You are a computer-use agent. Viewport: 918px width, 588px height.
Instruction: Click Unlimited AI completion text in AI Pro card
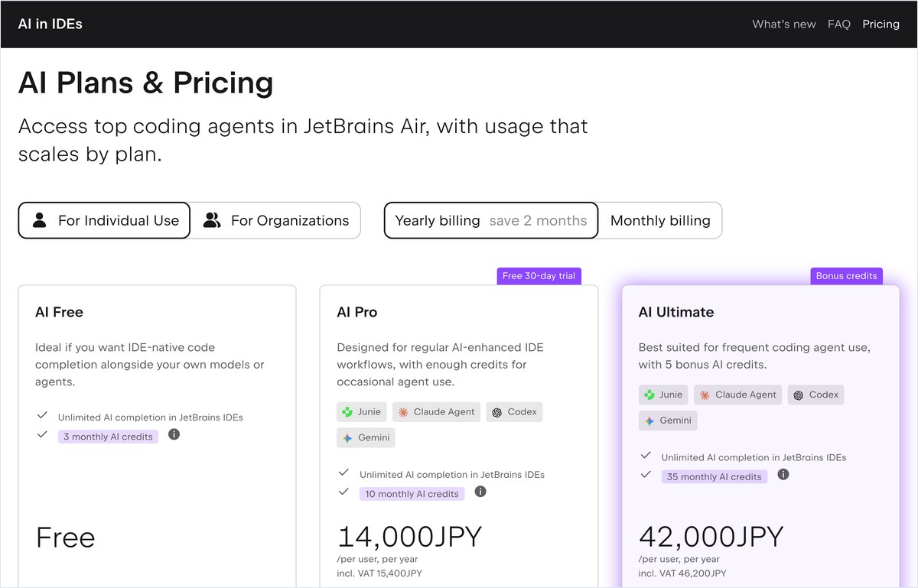tap(452, 475)
